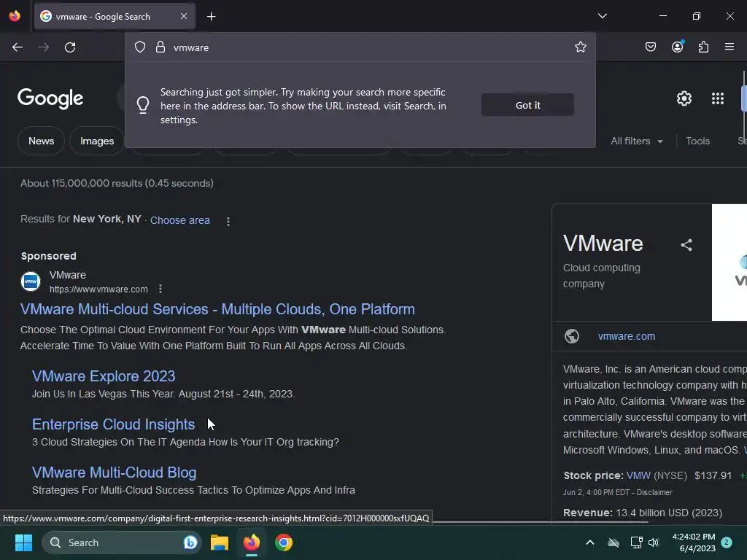747x560 pixels.
Task: Open the search Tools option
Action: pos(697,141)
